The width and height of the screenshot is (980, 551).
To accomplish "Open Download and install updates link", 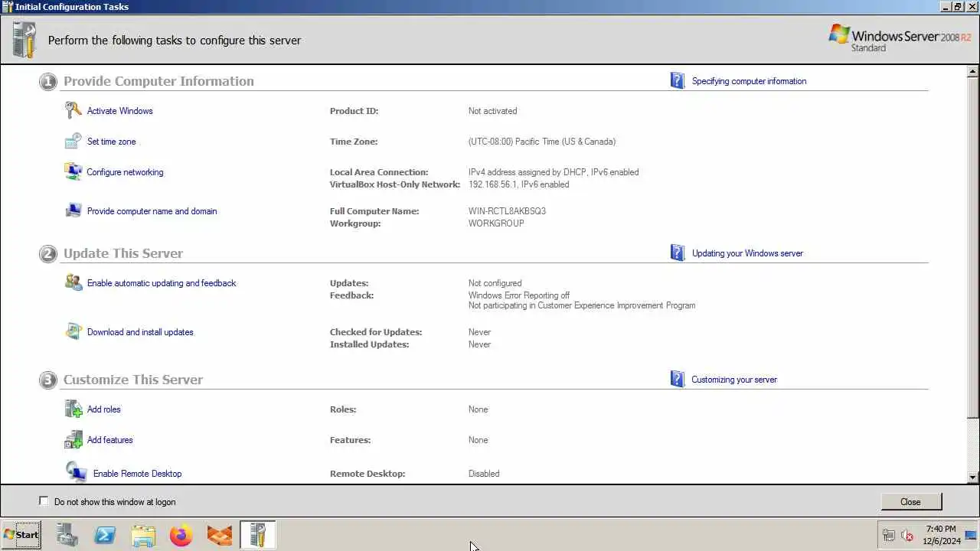I will point(140,332).
